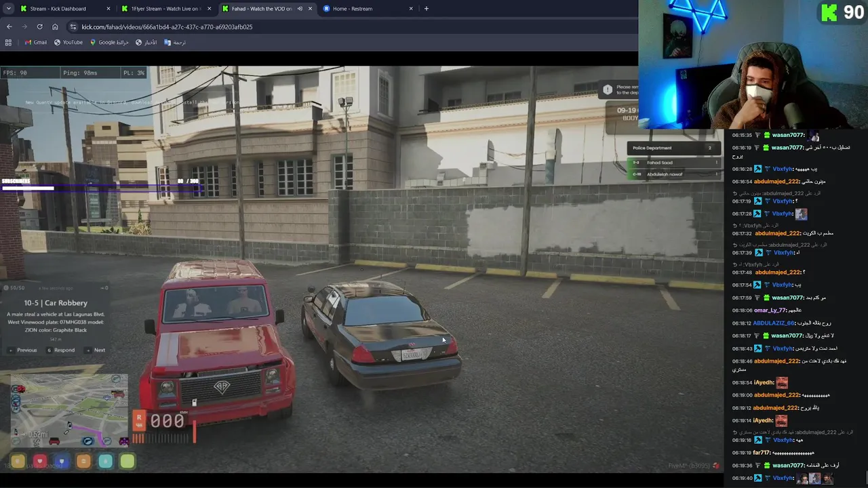Image resolution: width=868 pixels, height=488 pixels.
Task: Click the subscribers goal progress bar
Action: (102, 188)
